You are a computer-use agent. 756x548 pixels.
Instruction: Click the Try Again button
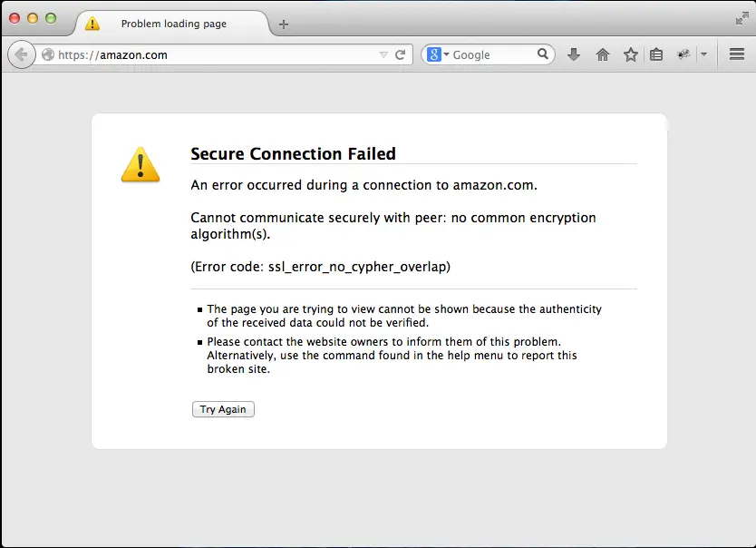(x=223, y=409)
